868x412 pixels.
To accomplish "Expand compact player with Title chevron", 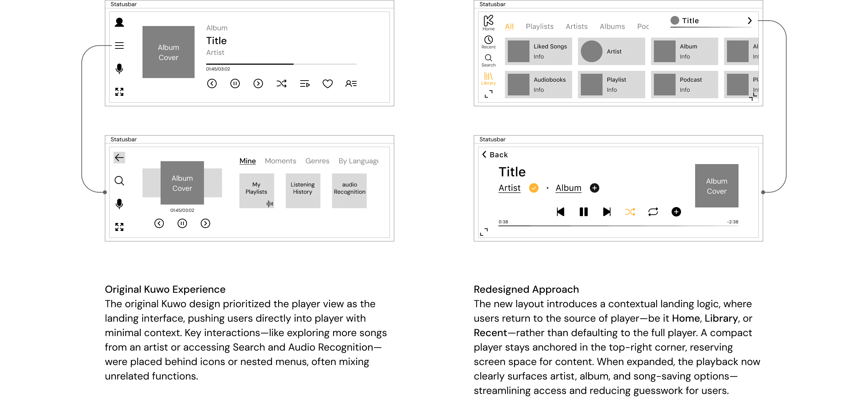I will tap(750, 21).
